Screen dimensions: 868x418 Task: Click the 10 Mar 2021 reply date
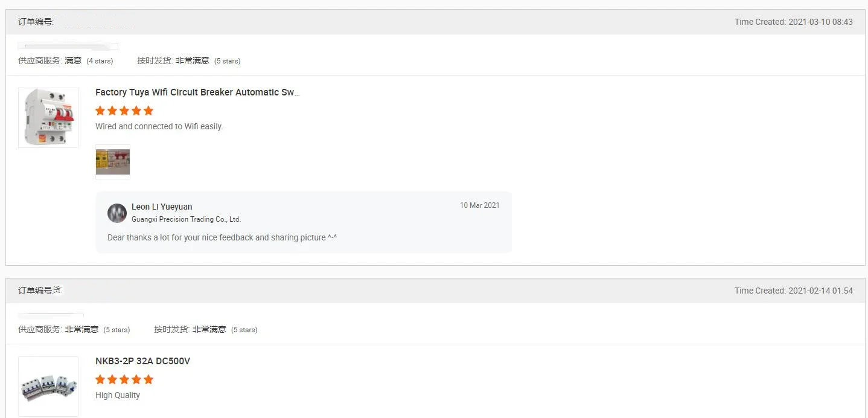click(x=479, y=205)
